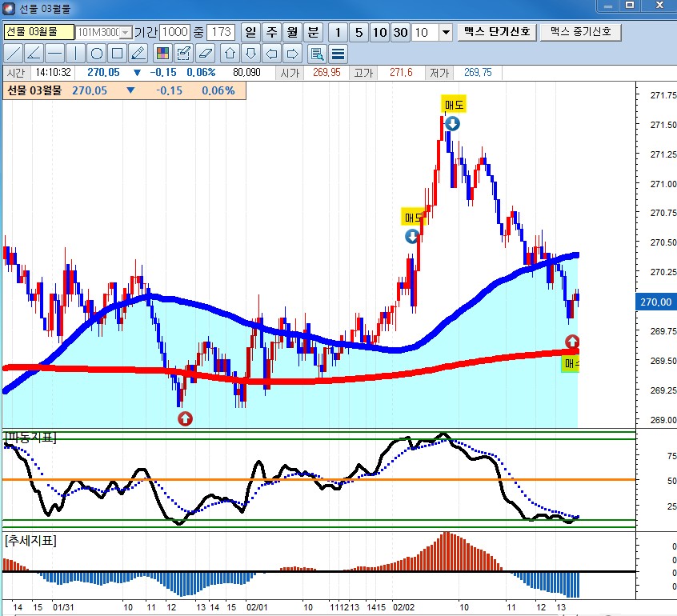The image size is (677, 616).
Task: Select the eraser tool
Action: [x=205, y=54]
